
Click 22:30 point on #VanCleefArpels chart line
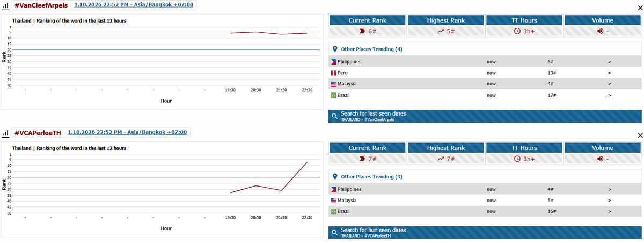(x=307, y=33)
